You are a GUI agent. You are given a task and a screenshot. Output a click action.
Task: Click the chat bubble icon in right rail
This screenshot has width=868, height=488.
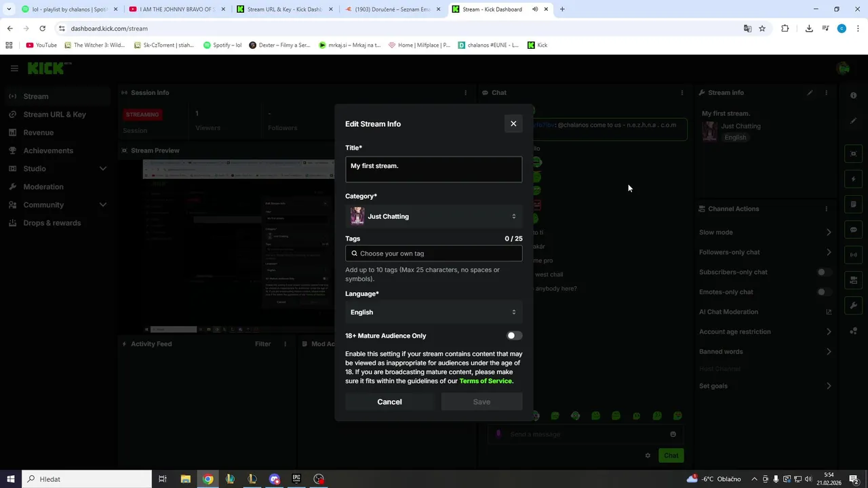(854, 230)
